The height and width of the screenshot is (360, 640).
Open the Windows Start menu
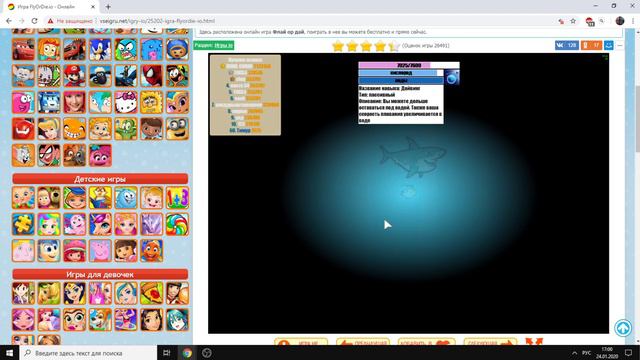coord(9,353)
